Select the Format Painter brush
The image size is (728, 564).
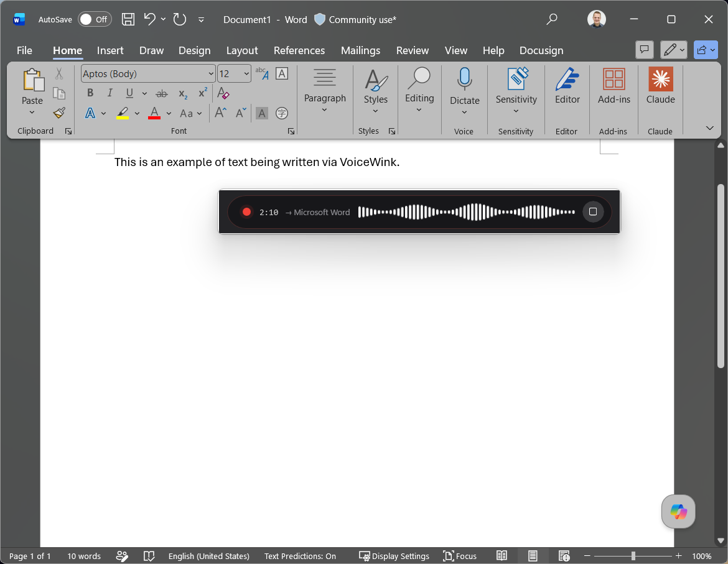(x=59, y=113)
